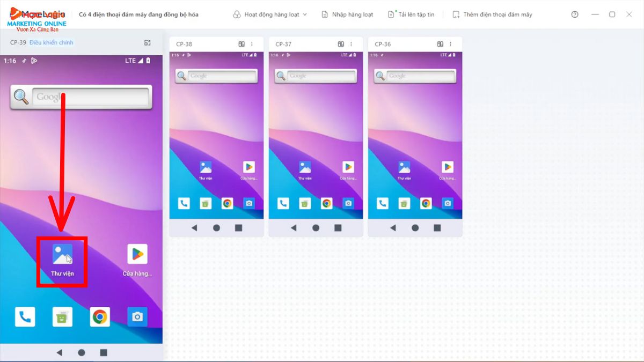644x362 pixels.
Task: Click the CP-39 device label
Action: [18, 42]
